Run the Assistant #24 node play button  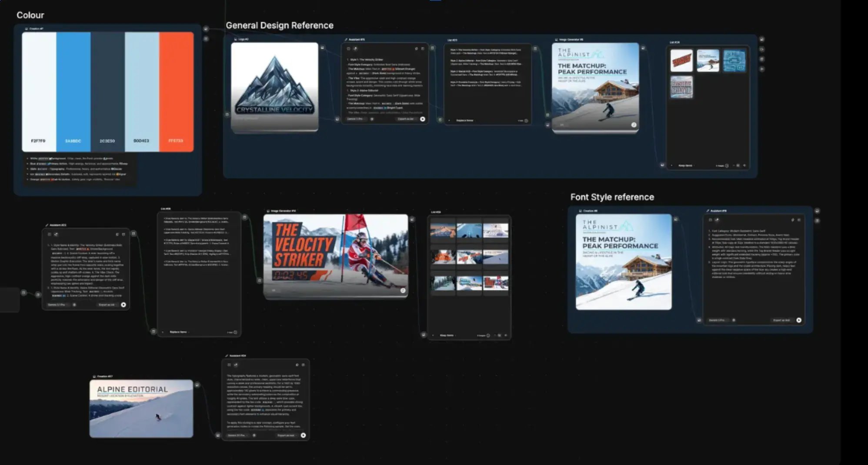coord(303,435)
